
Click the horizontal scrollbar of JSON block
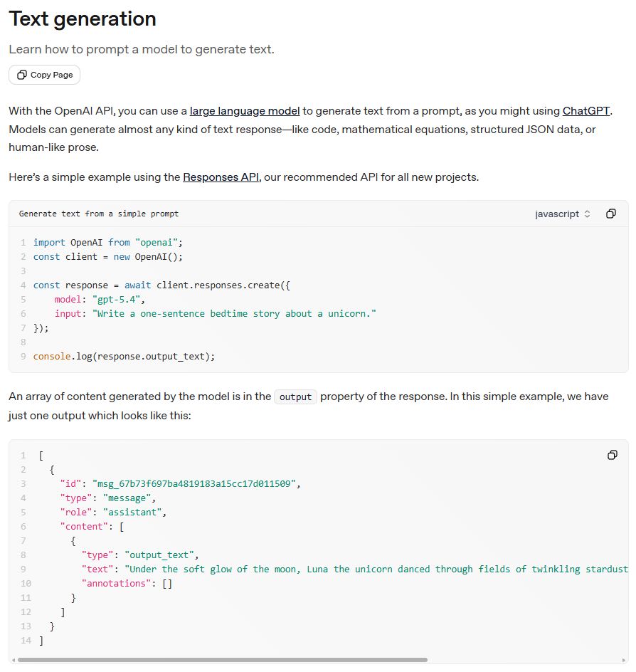[x=222, y=660]
